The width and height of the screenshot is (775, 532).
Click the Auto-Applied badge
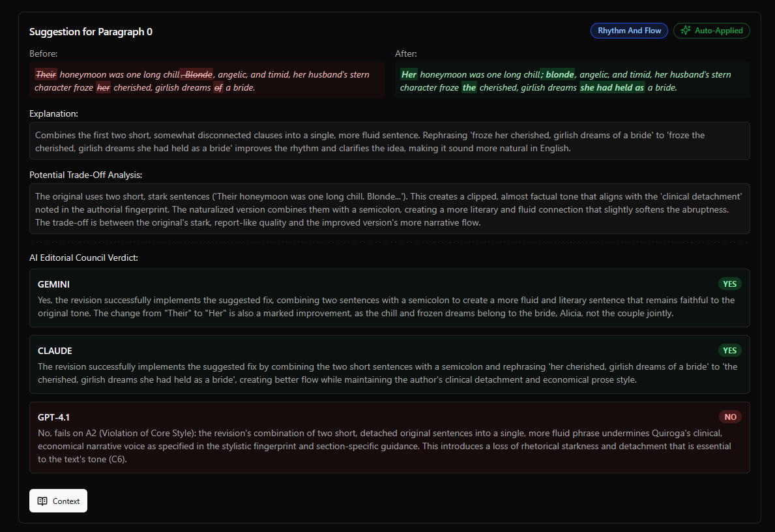tap(711, 31)
